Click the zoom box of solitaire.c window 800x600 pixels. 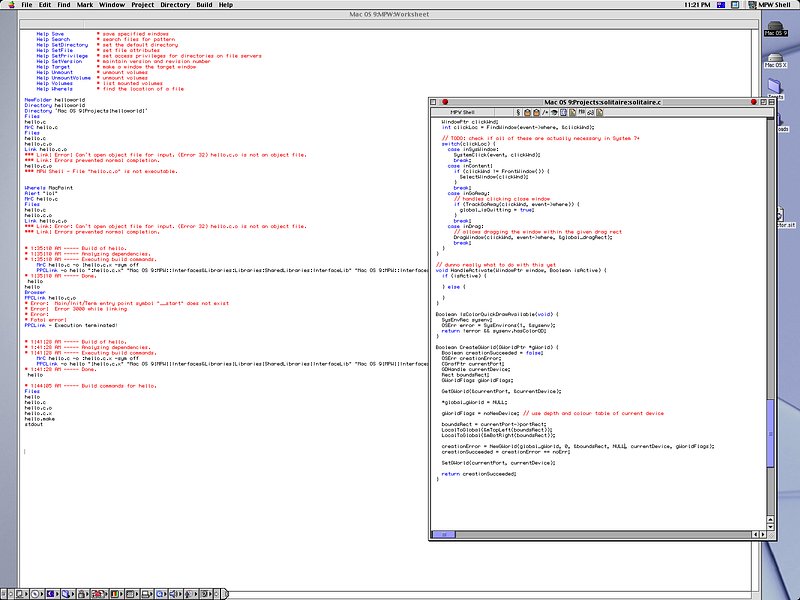(764, 102)
